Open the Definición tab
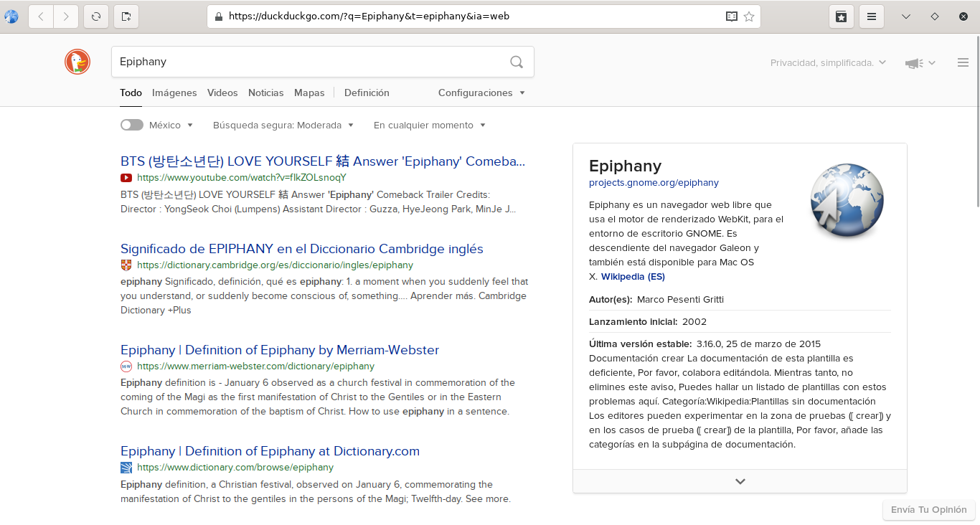Image resolution: width=980 pixels, height=525 pixels. [x=367, y=93]
